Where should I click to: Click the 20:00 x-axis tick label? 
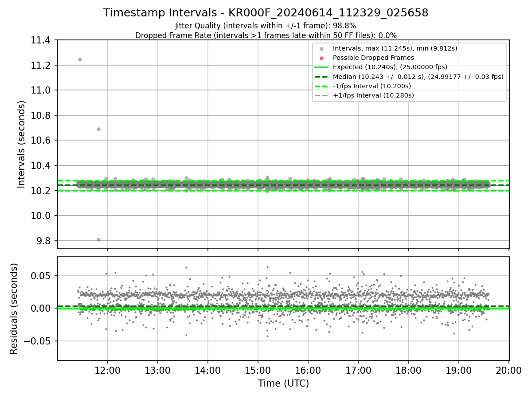click(509, 370)
